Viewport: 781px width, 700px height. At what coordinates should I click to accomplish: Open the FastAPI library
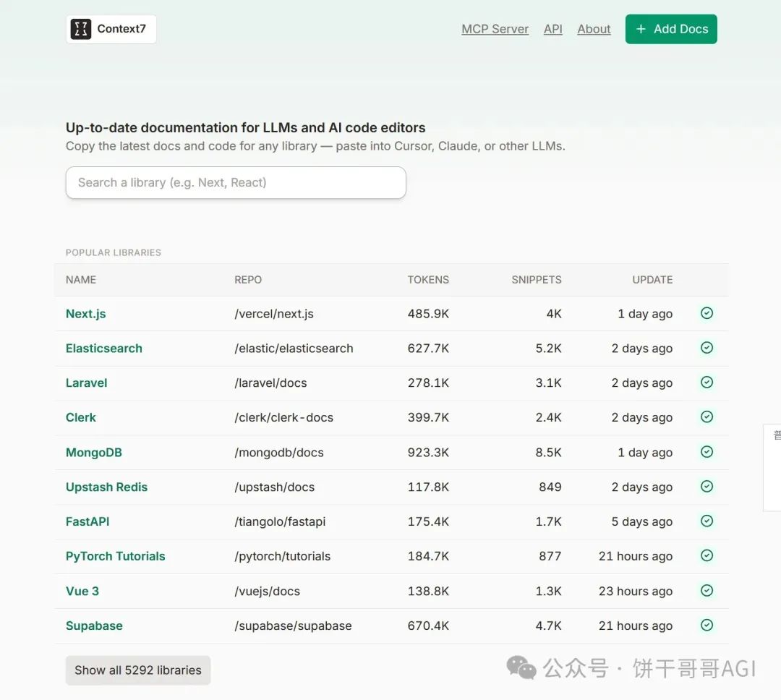[x=88, y=521]
